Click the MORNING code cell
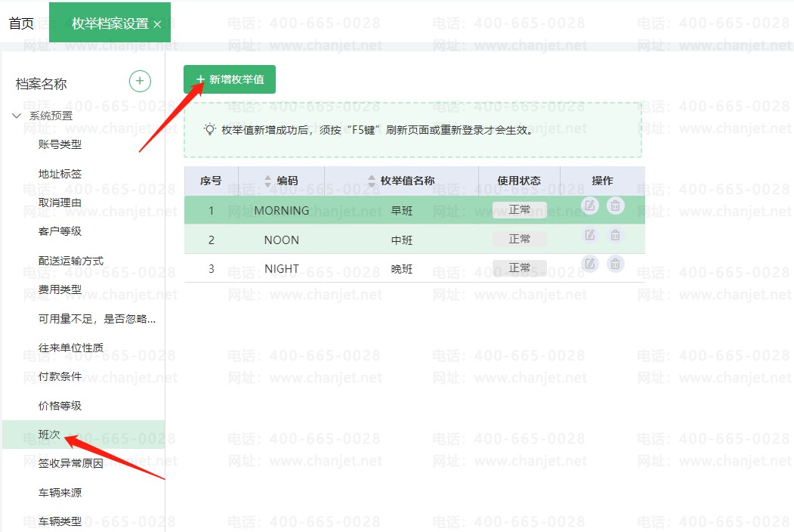The height and width of the screenshot is (532, 794). click(282, 210)
